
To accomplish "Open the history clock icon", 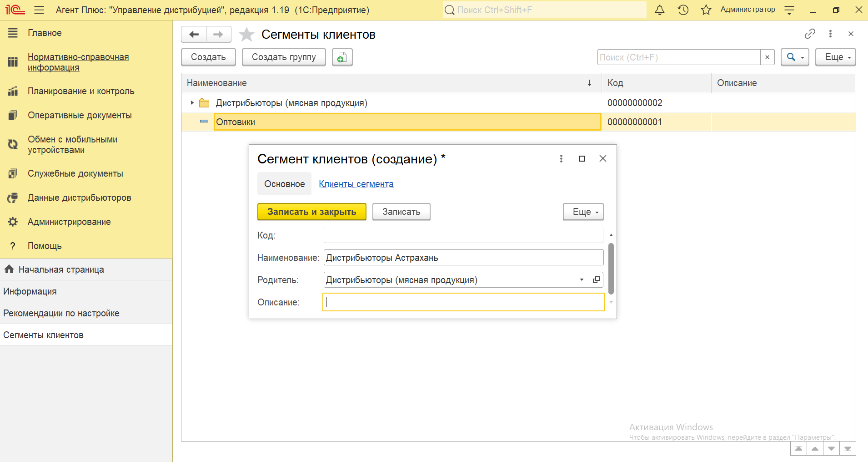I will [683, 10].
